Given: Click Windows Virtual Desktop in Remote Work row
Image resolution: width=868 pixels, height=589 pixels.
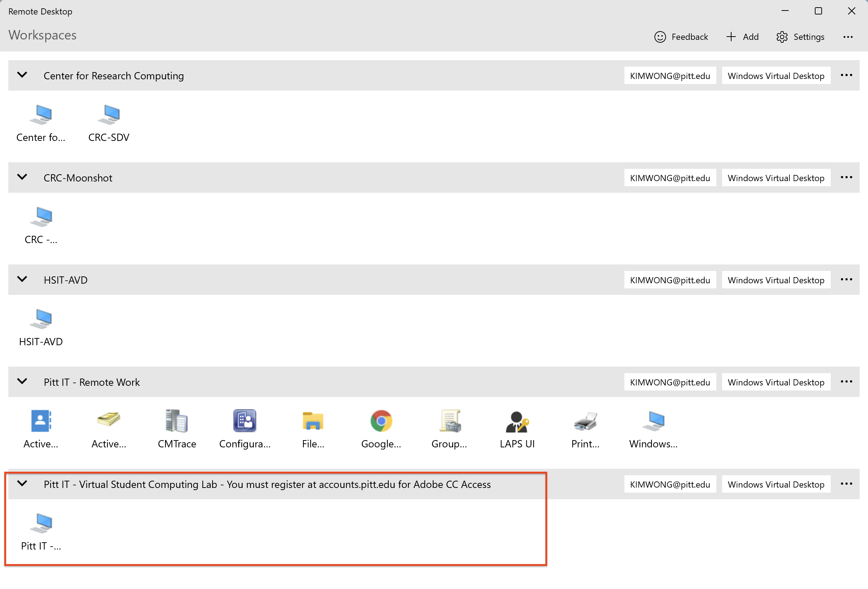Looking at the screenshot, I should point(776,381).
